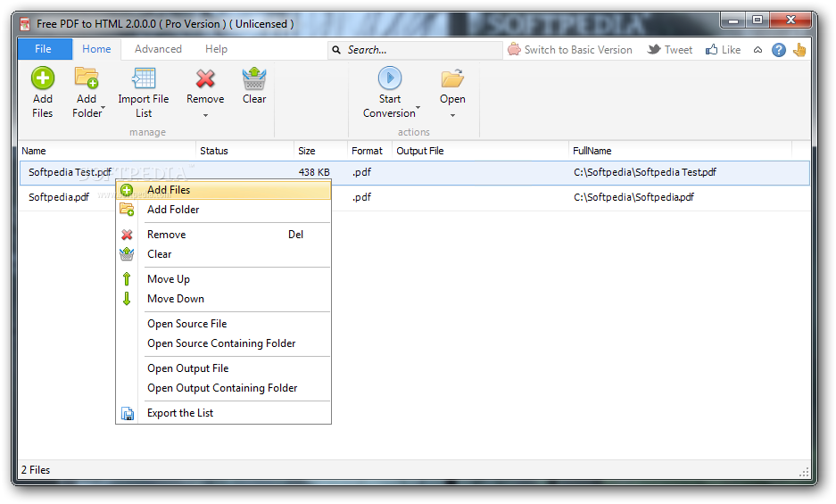The image size is (836, 504).
Task: Click the Tweet bird icon
Action: [654, 50]
